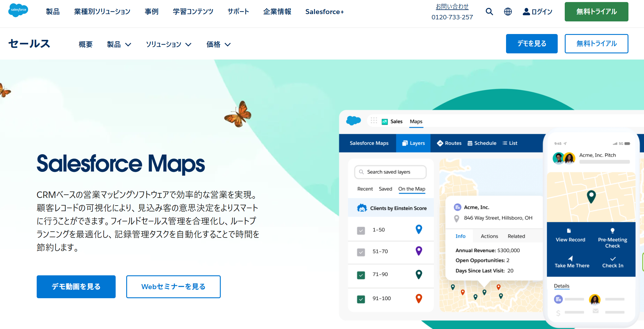Click the blue pin for 1-50

click(x=419, y=229)
